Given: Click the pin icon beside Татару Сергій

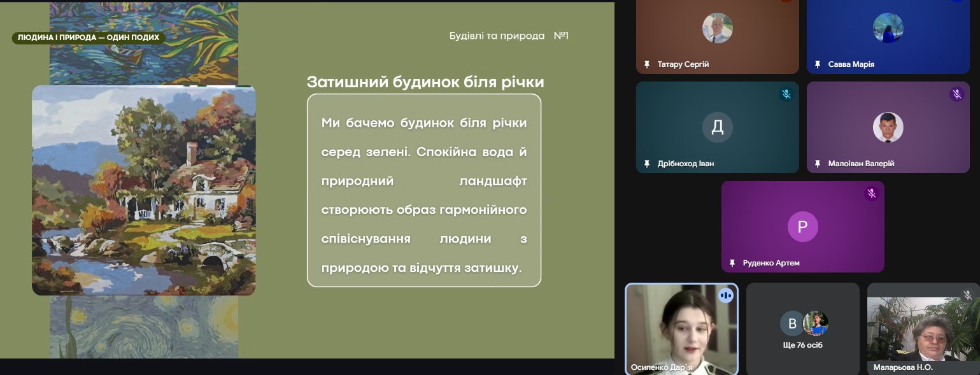Looking at the screenshot, I should [x=647, y=64].
